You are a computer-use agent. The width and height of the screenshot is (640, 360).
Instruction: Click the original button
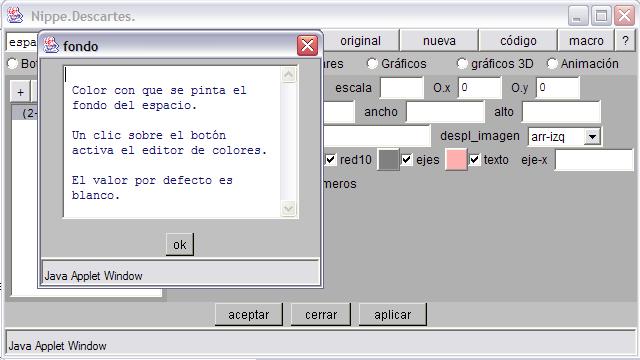pyautogui.click(x=360, y=41)
